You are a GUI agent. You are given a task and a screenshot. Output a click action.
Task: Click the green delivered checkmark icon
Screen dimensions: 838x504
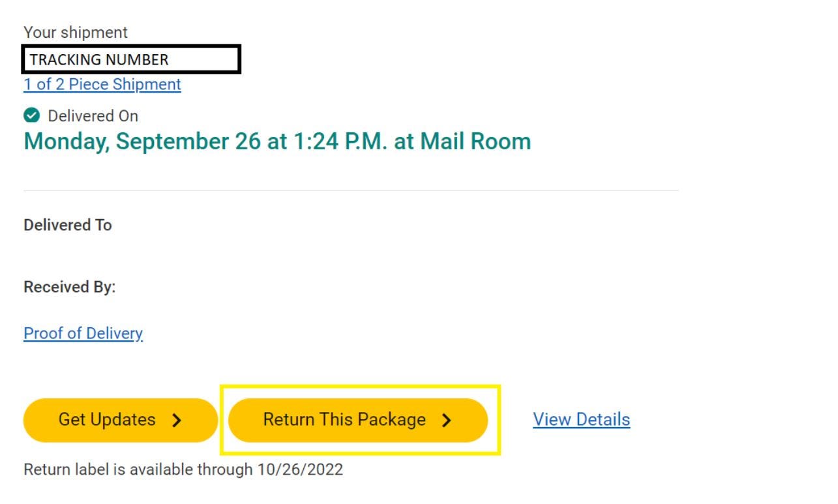pos(31,116)
